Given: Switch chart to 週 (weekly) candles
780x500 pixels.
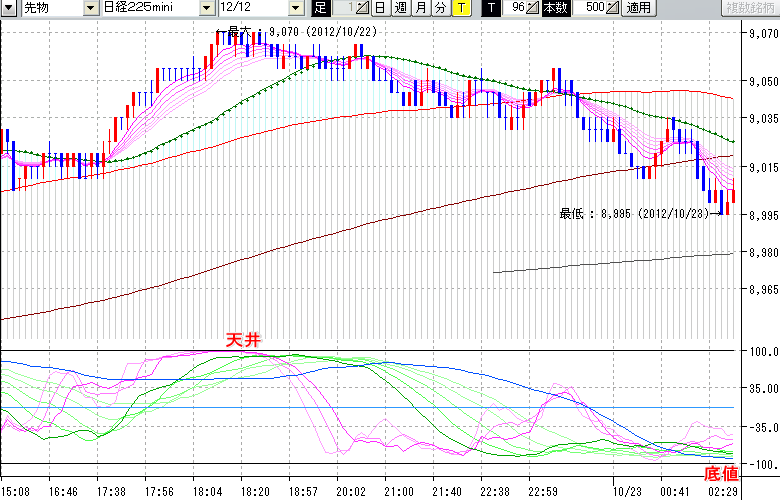Looking at the screenshot, I should tap(400, 8).
